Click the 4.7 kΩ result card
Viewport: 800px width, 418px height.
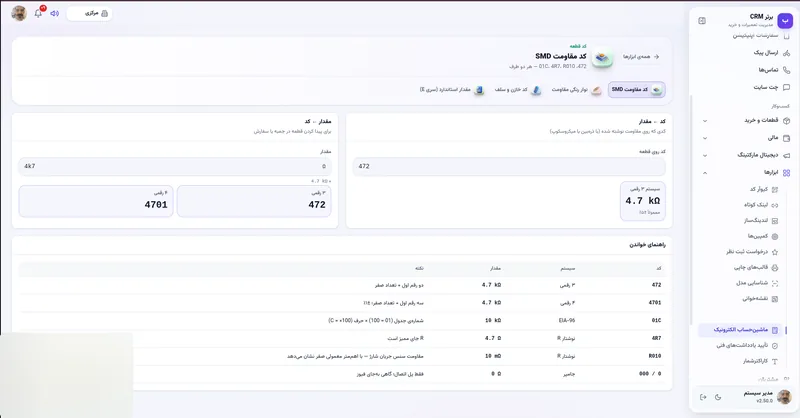click(x=643, y=201)
